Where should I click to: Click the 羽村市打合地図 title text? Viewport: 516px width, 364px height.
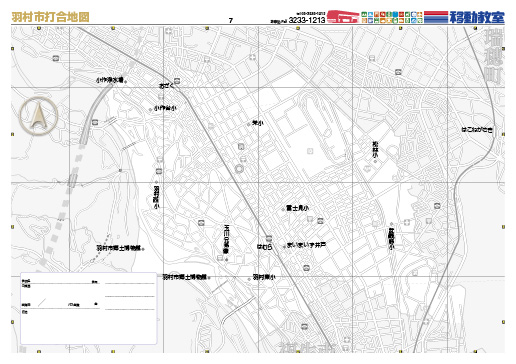coord(50,17)
